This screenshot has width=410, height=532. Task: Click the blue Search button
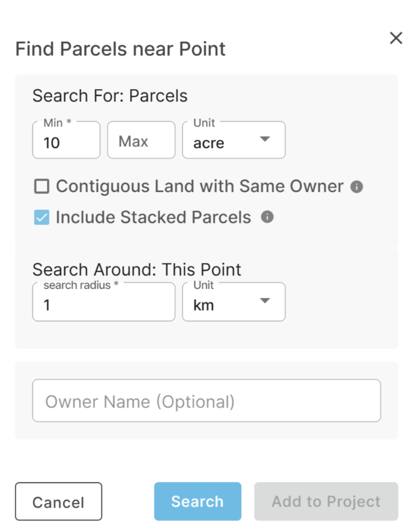(197, 501)
